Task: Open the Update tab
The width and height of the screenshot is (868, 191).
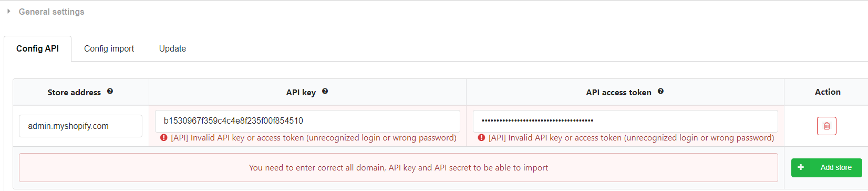Action: pyautogui.click(x=172, y=48)
